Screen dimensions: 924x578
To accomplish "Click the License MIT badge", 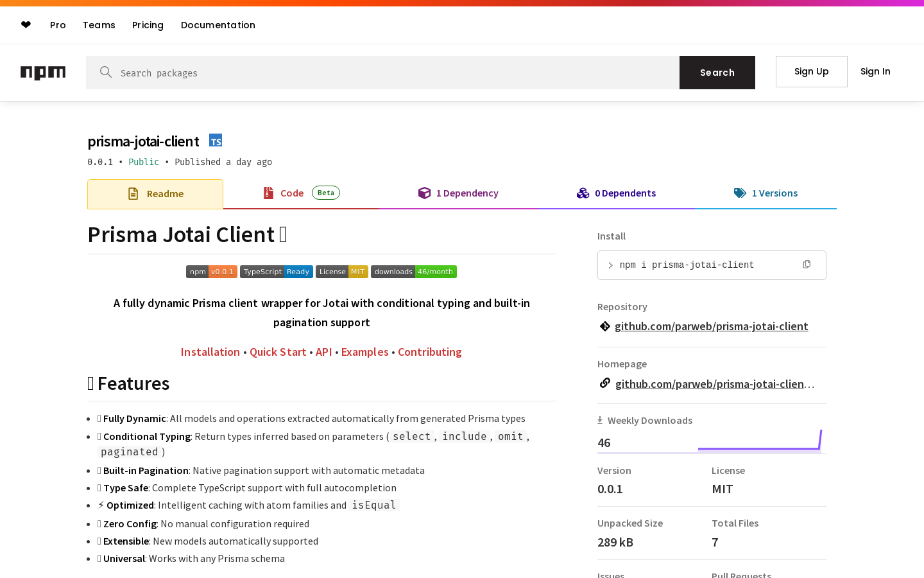I will click(x=342, y=272).
